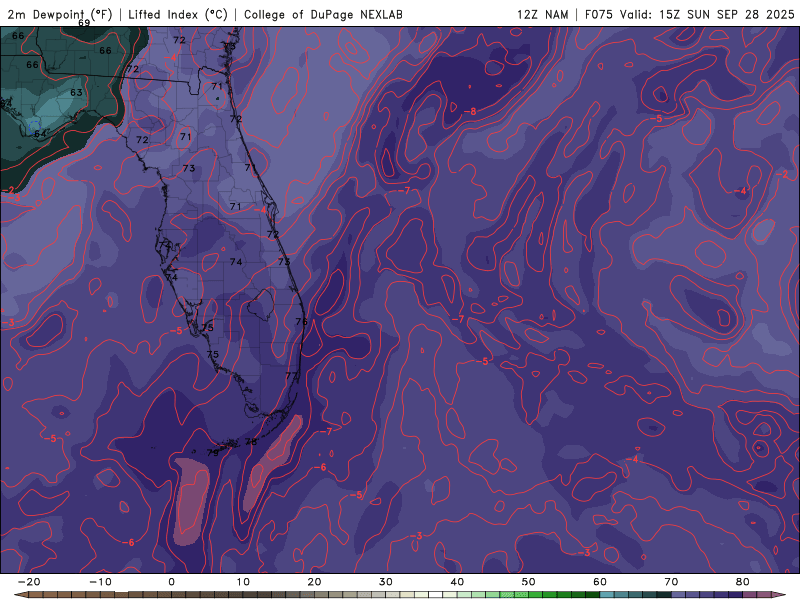Click the 76 dewpoint value on east coast
The height and width of the screenshot is (600, 800).
tap(302, 321)
